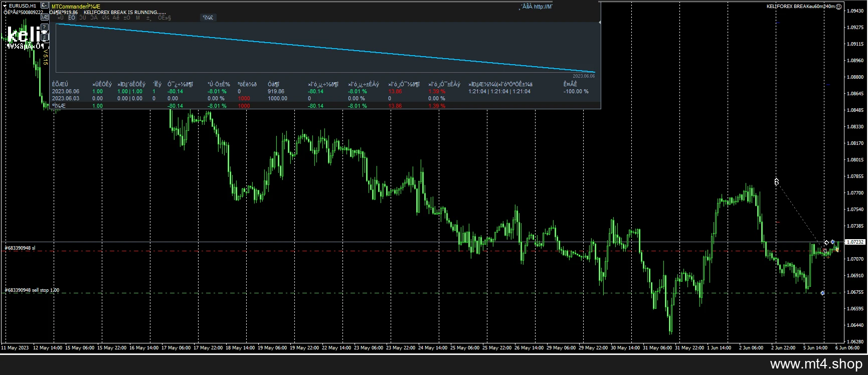Click the 2023.06.06 label under the equity curve
The image size is (868, 375).
[584, 76]
